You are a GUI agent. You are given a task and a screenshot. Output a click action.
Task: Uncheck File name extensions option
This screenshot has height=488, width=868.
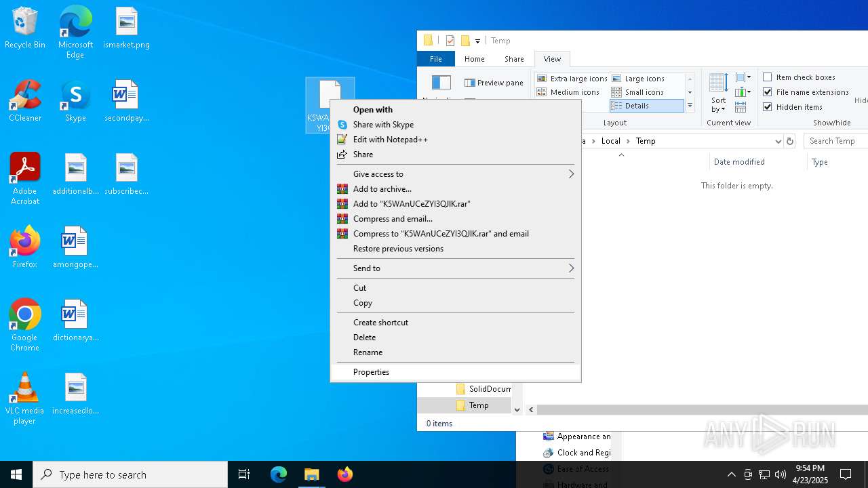806,92
